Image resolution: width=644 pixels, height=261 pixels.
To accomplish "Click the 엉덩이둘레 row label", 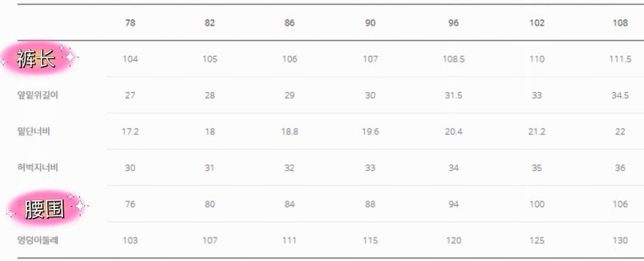I will tap(38, 240).
